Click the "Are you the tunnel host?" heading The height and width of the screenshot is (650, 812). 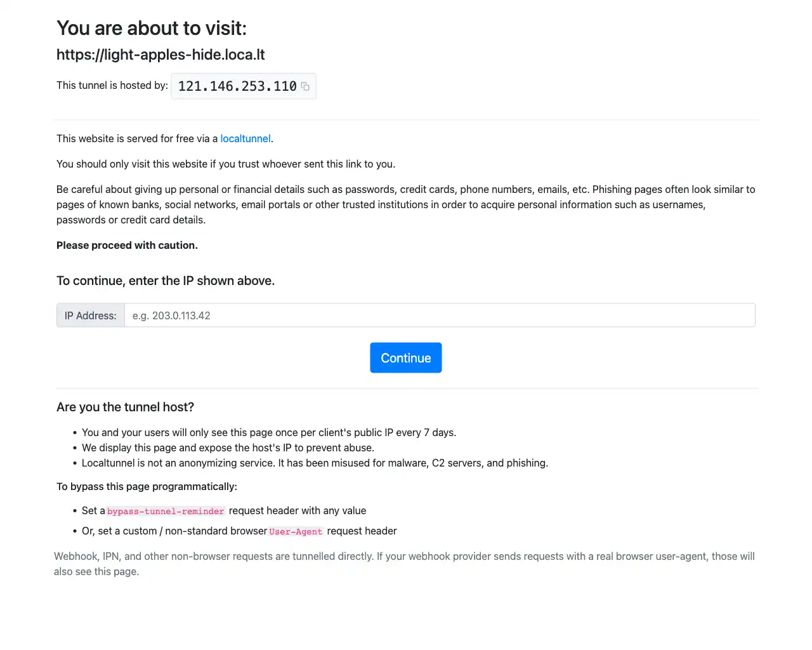coord(125,407)
